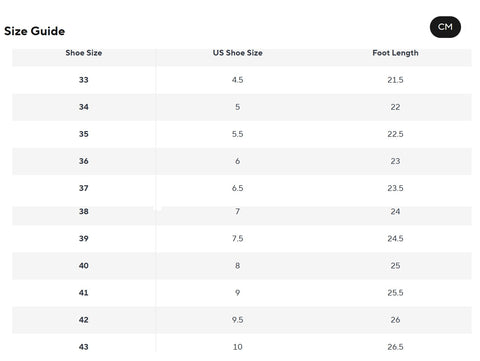The image size is (480, 361).
Task: Click shoe size 33 row label
Action: point(84,80)
